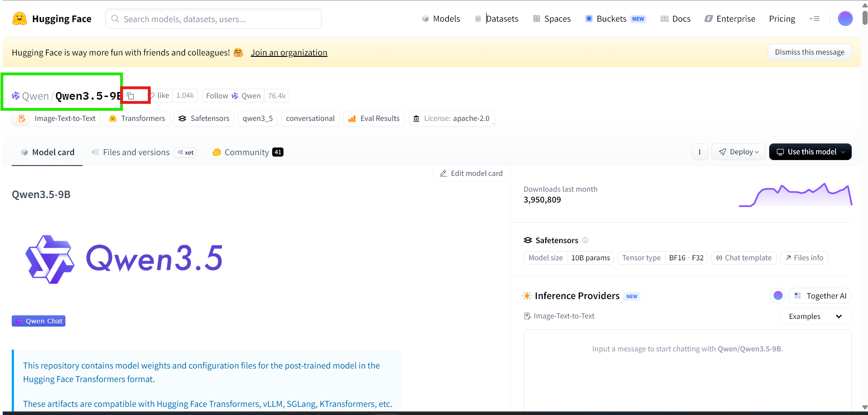Screen dimensions: 868x415
Task: Click the downloads last month chart
Action: click(795, 196)
